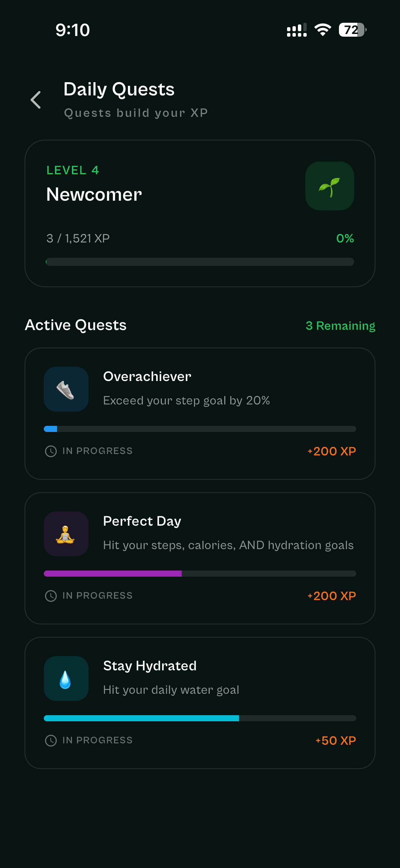Tap the clock icon on the Perfect Day quest
400x868 pixels.
pyautogui.click(x=51, y=596)
